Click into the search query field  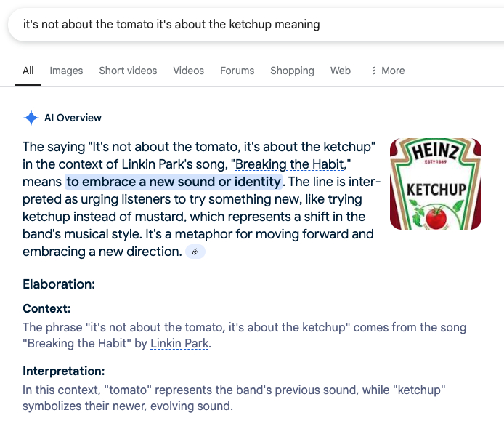click(218, 25)
